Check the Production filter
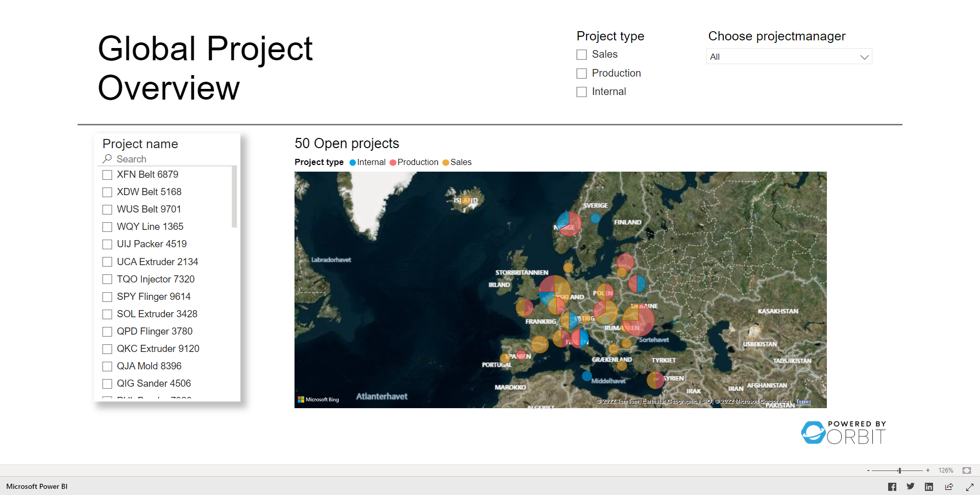This screenshot has width=980, height=495. [581, 73]
